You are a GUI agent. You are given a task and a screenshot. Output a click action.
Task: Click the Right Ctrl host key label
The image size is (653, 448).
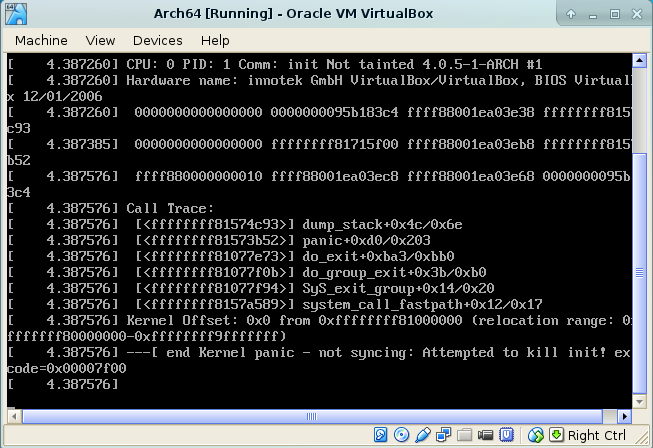[x=596, y=436]
